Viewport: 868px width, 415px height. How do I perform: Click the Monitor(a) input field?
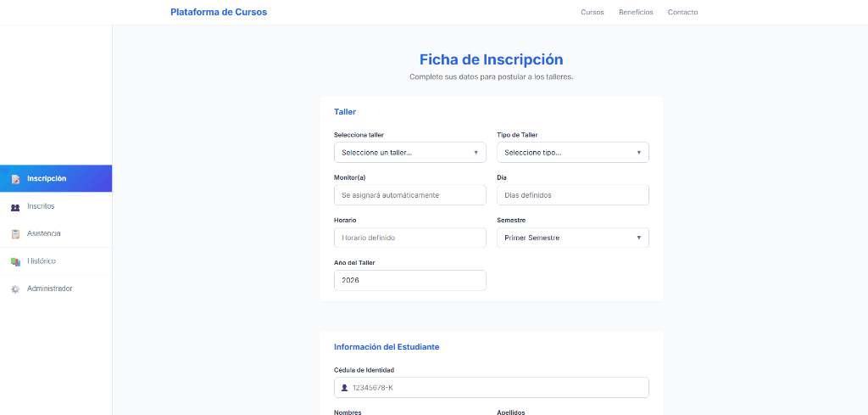click(x=410, y=195)
